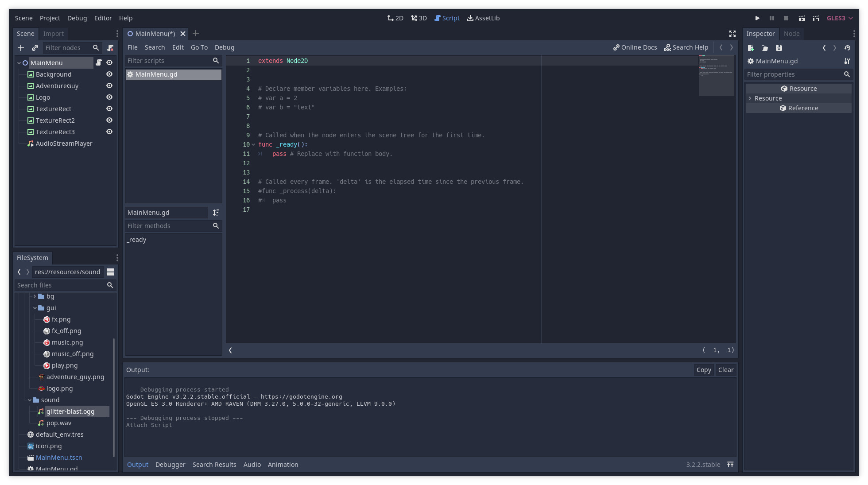The height and width of the screenshot is (485, 868).
Task: Switch to the Debugger bottom tab
Action: [170, 465]
